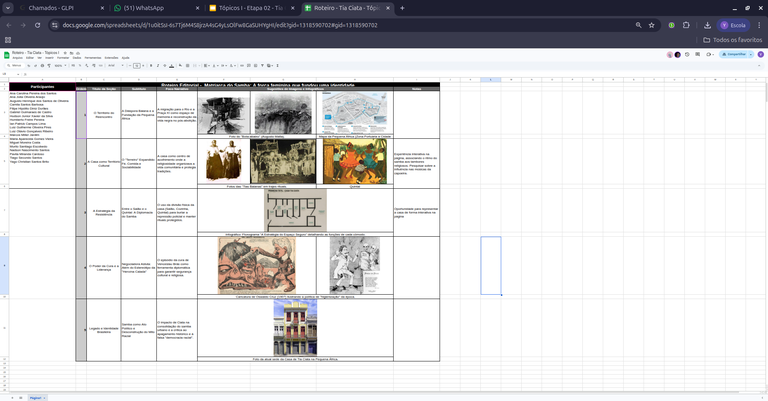Select the Página1 sheet tab
Viewport: 768px width, 401px height.
tap(36, 398)
